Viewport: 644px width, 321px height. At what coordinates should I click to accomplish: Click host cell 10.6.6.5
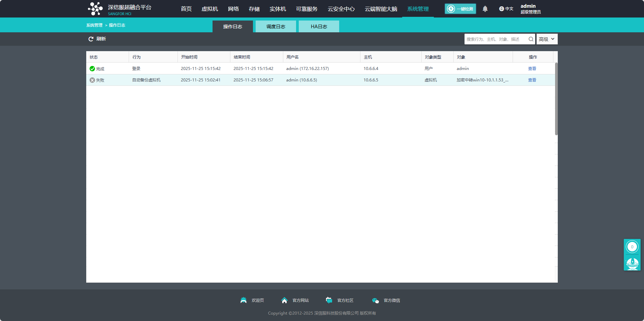pyautogui.click(x=371, y=80)
